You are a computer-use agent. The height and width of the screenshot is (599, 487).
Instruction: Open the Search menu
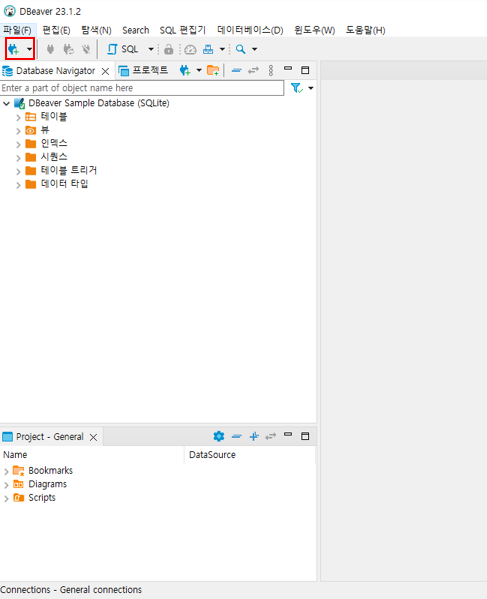tap(136, 30)
